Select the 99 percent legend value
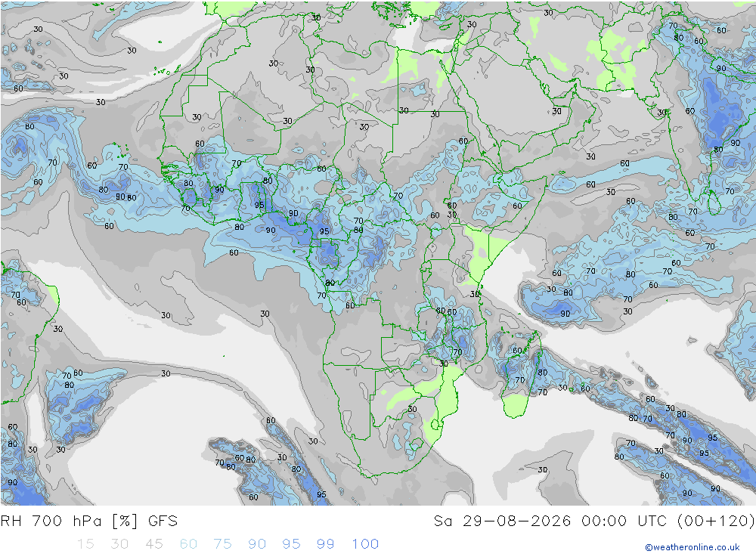The width and height of the screenshot is (756, 554). [x=326, y=544]
